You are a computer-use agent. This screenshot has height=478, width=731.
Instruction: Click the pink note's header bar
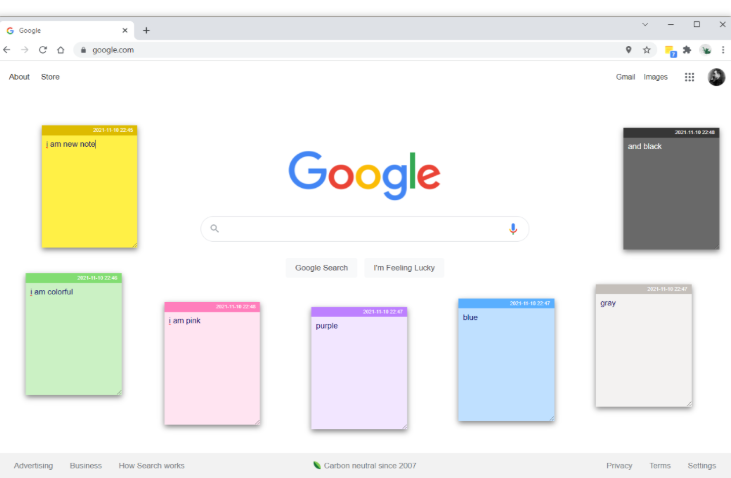point(212,307)
